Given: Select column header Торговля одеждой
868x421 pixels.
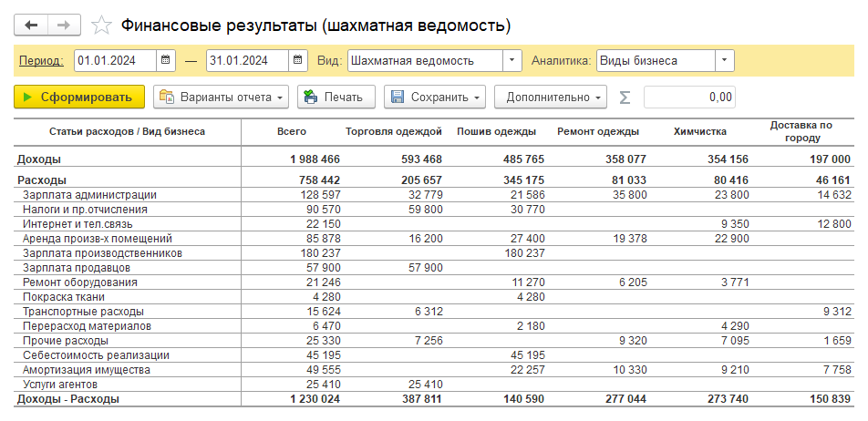Looking at the screenshot, I should [394, 131].
